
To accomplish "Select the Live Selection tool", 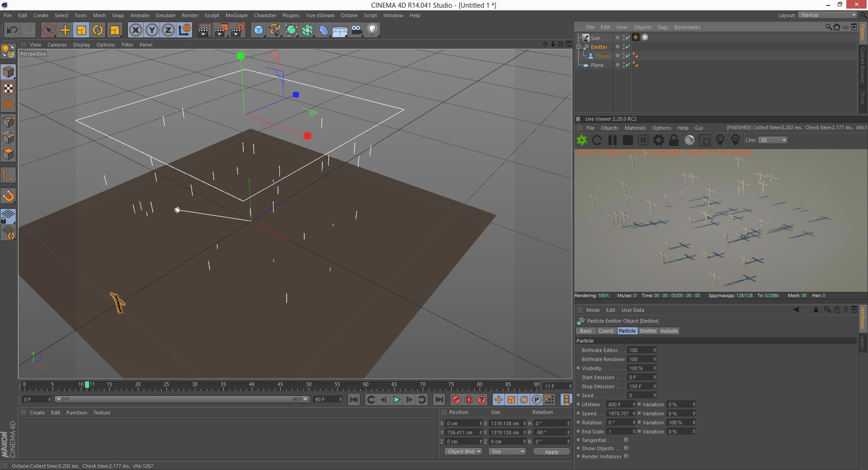I will tap(49, 30).
